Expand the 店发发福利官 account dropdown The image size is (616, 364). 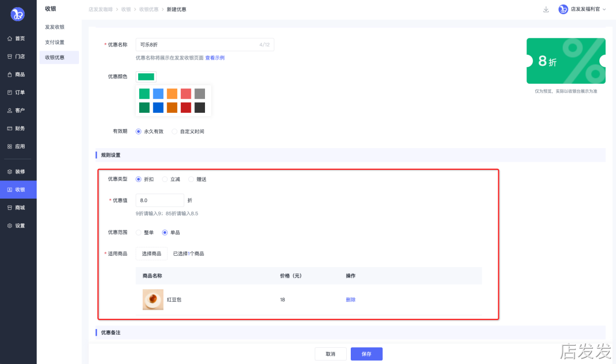coord(588,9)
